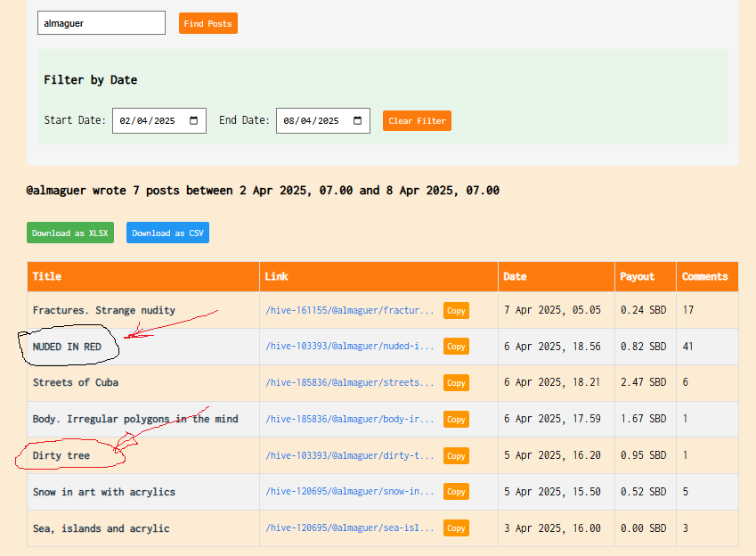Select title Sea, islands and acrylic
This screenshot has height=556, width=756.
(x=102, y=528)
